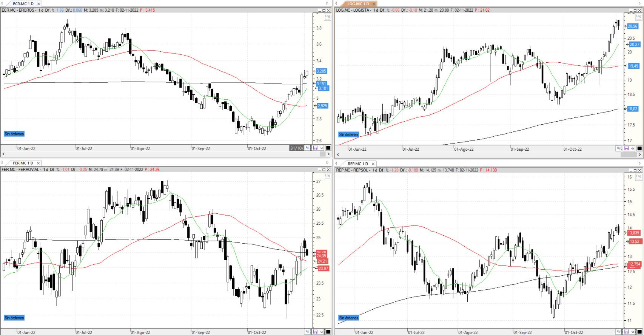Click the wave indicator icon in REPSOL chart
Image resolution: width=644 pixels, height=335 pixels.
point(619,332)
